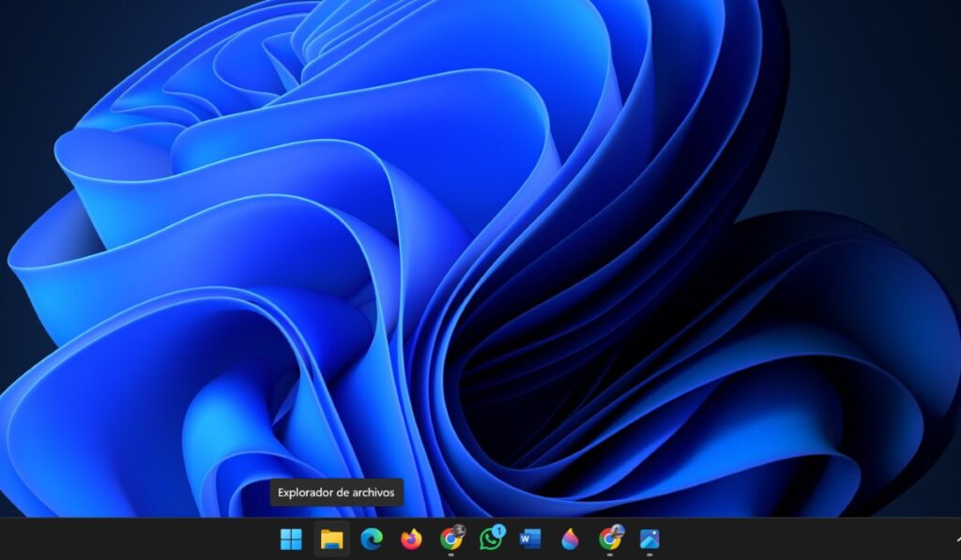Open WhatsApp from the taskbar

coord(490,539)
